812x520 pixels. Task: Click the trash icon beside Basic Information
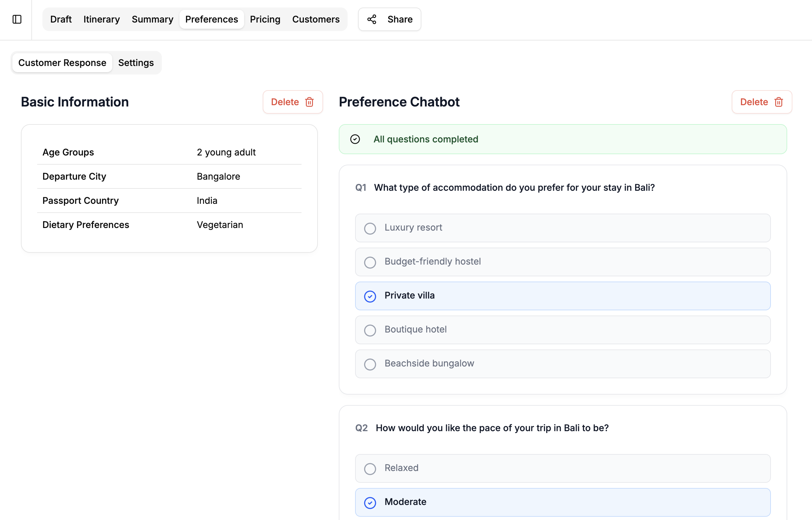pyautogui.click(x=309, y=102)
